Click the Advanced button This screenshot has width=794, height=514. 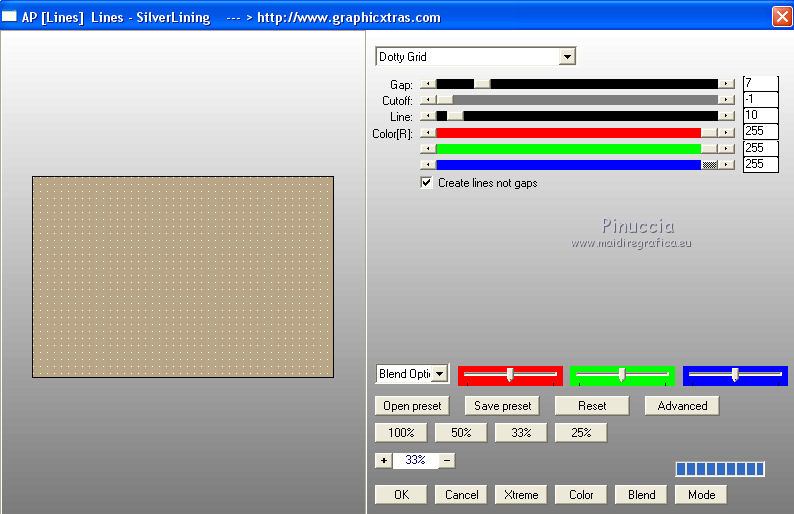click(x=682, y=406)
